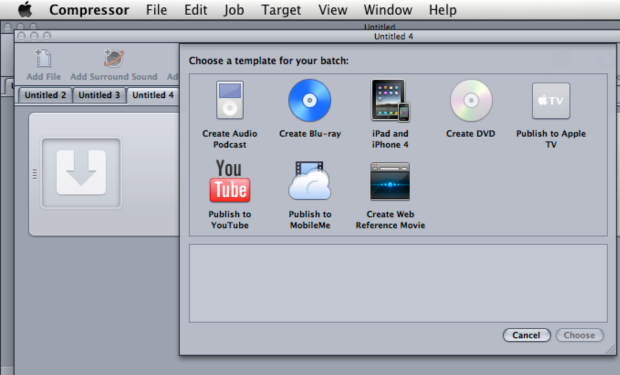The height and width of the screenshot is (375, 620).
Task: Open the Edit menu
Action: tap(196, 9)
